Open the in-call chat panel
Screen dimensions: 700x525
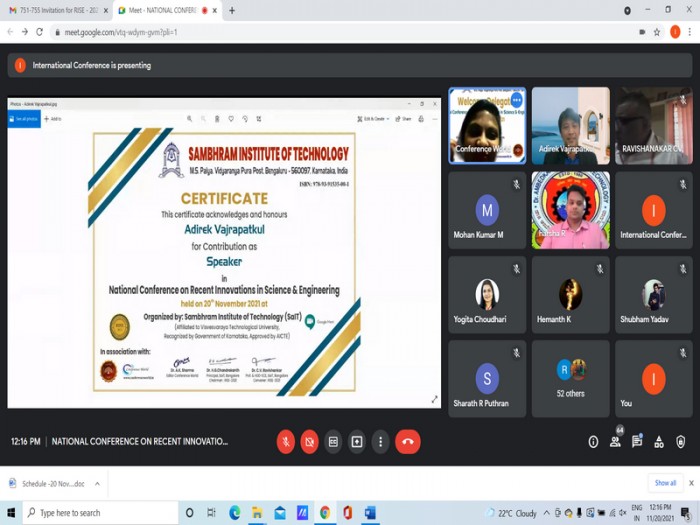click(x=637, y=442)
